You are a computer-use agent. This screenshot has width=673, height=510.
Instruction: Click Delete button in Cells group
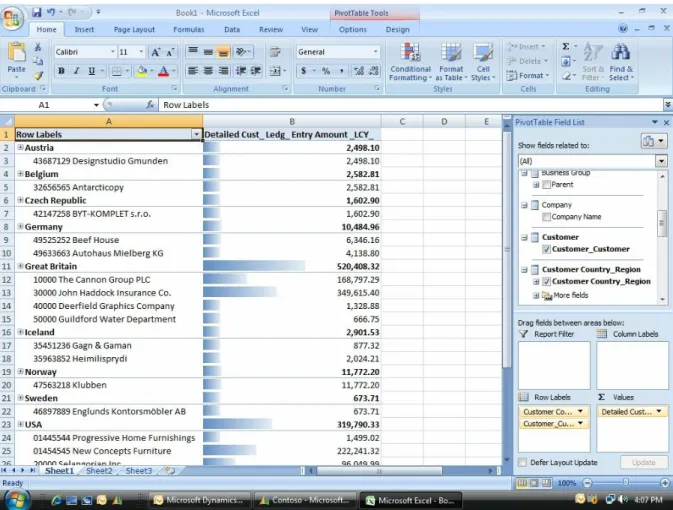pyautogui.click(x=527, y=61)
